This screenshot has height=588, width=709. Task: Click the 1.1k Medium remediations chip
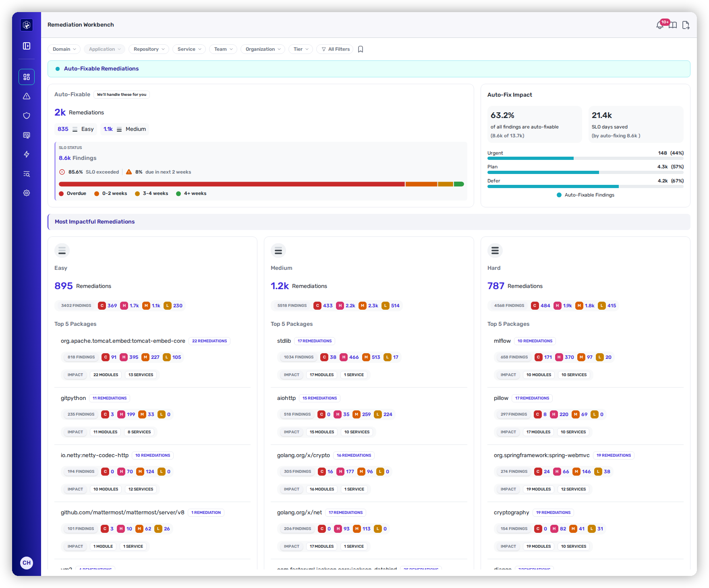124,129
